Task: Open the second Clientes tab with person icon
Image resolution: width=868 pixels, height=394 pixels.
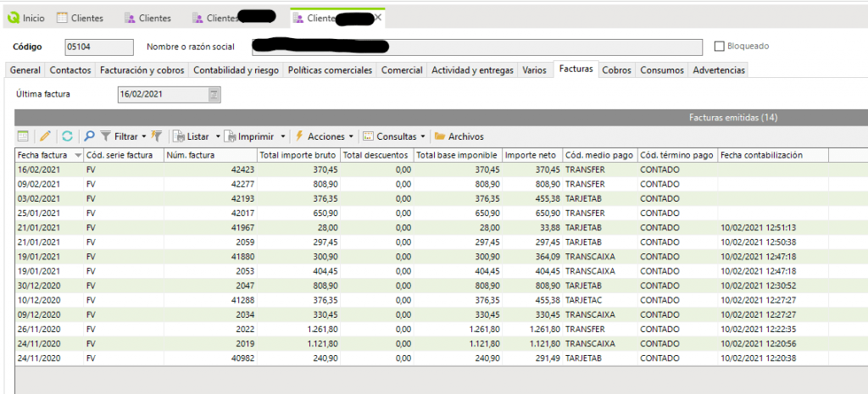Action: pos(148,19)
